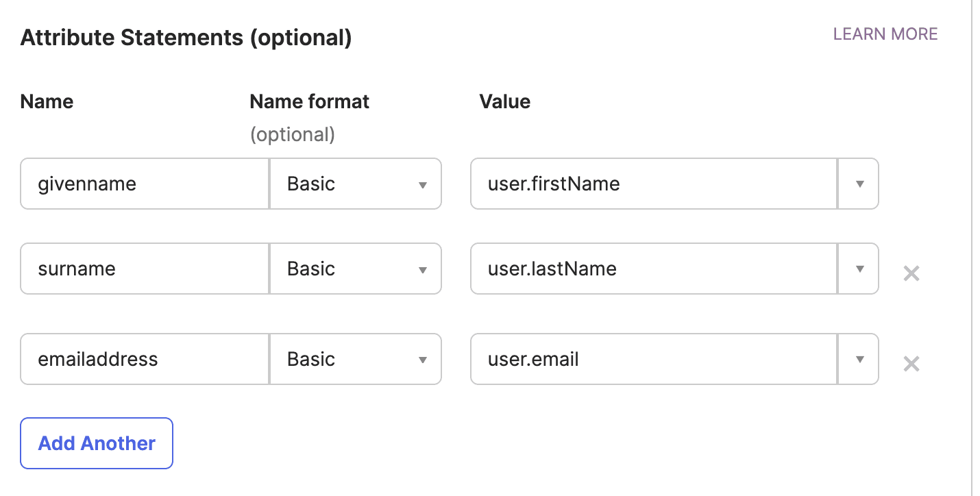
Task: Open Name format dropdown for givenname
Action: pos(356,184)
